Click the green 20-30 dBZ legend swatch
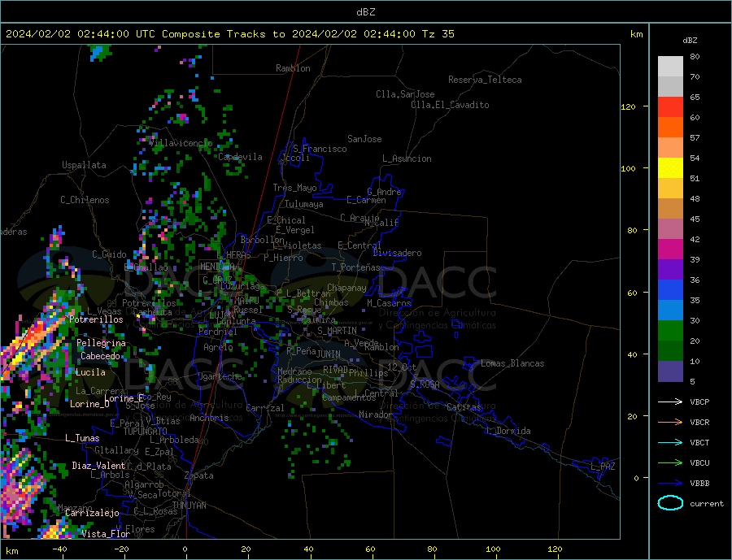Image resolution: width=732 pixels, height=560 pixels. click(x=670, y=331)
